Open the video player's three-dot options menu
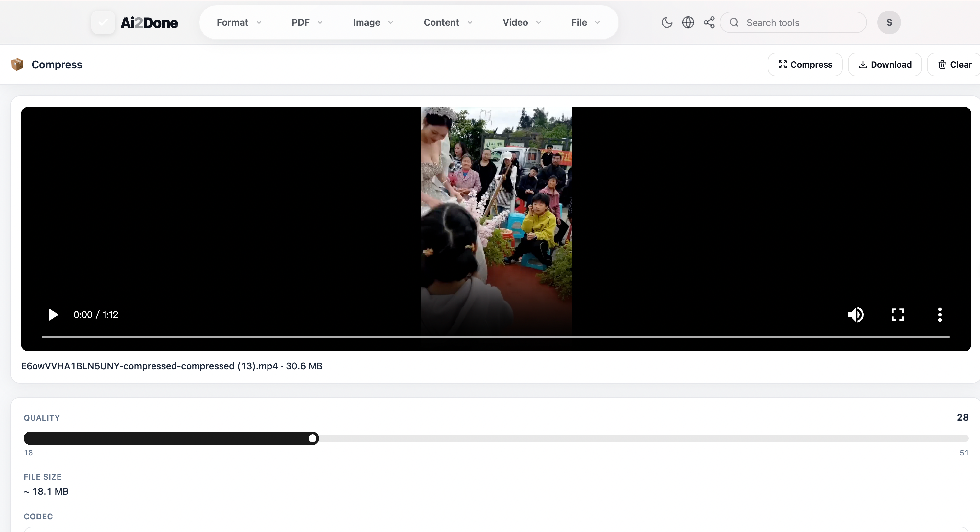 tap(940, 315)
